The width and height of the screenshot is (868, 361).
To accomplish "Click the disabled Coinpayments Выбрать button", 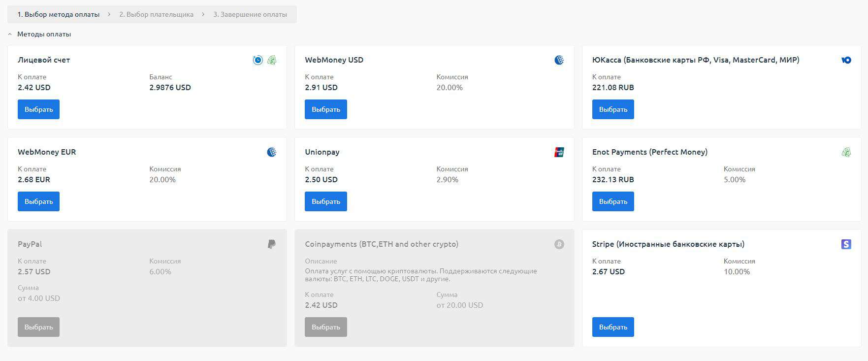I will 326,327.
